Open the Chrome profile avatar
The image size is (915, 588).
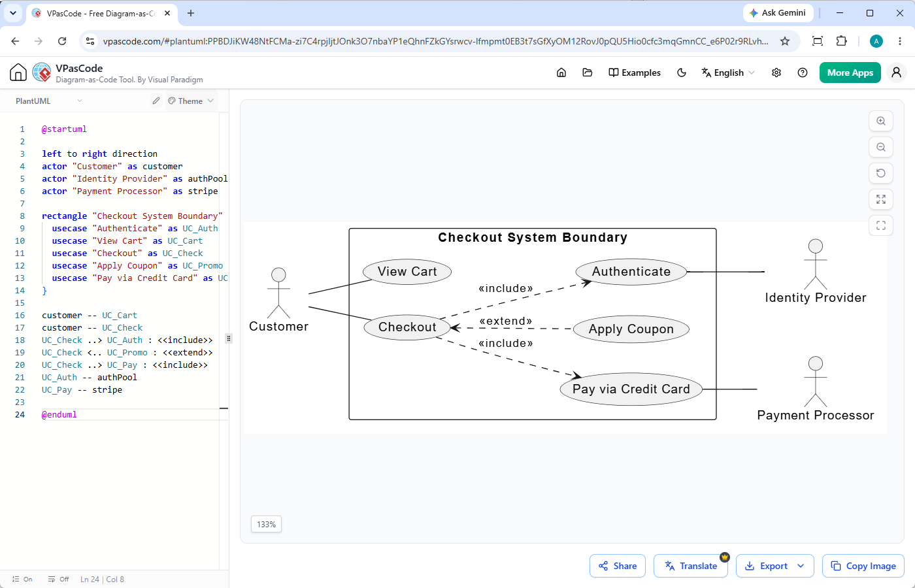[x=876, y=41]
